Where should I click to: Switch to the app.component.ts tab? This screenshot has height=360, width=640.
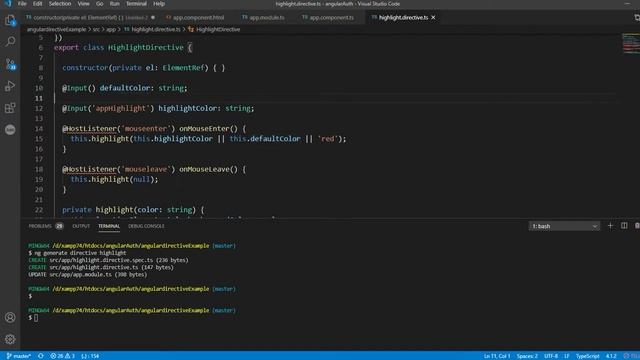pos(328,18)
